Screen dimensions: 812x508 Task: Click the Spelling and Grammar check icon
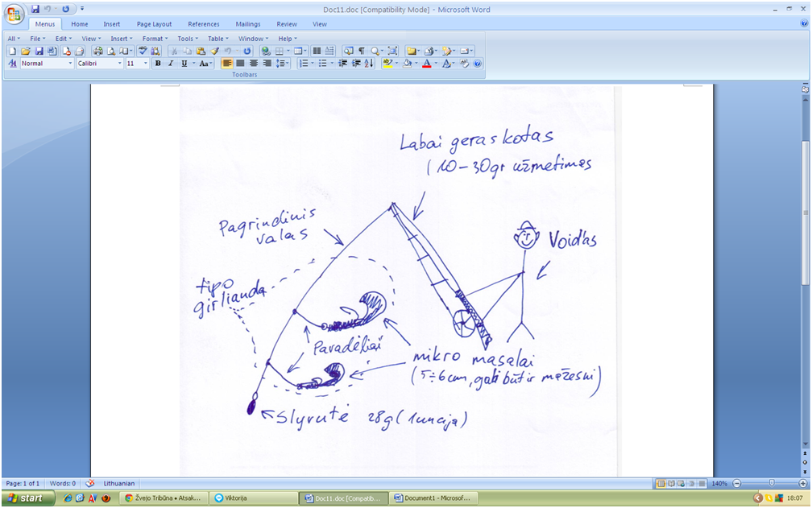pyautogui.click(x=143, y=51)
